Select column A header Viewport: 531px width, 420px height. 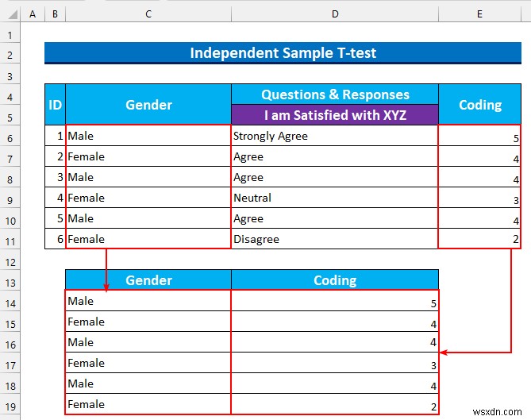pos(33,13)
